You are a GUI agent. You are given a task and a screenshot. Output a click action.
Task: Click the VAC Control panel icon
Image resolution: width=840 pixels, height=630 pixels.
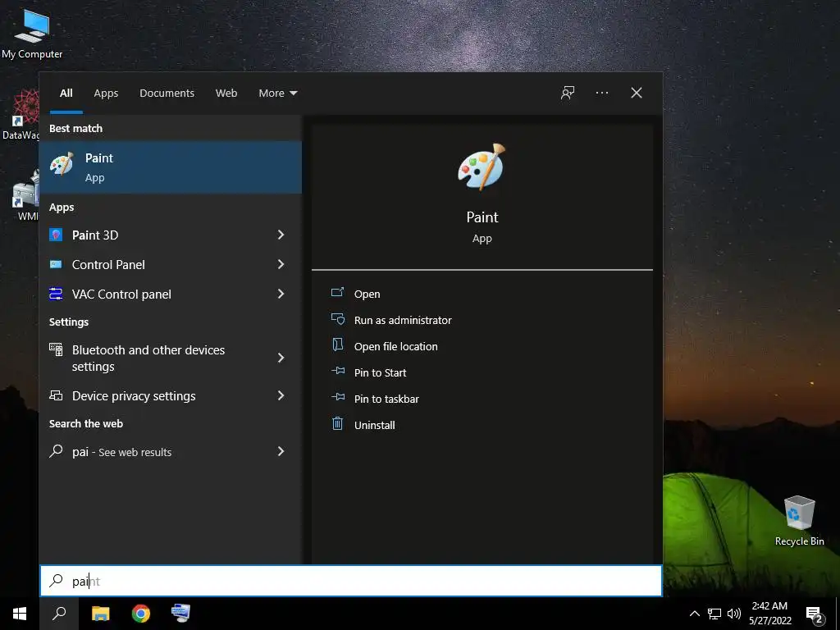pyautogui.click(x=56, y=294)
